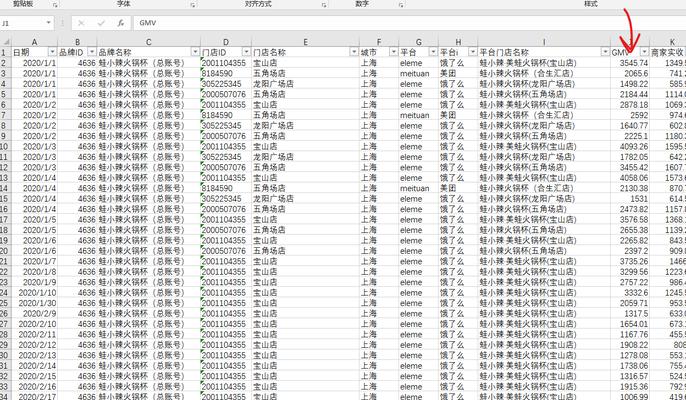Screen dimensions: 686x400
Task: Click the name box showing J1
Action: (22, 23)
